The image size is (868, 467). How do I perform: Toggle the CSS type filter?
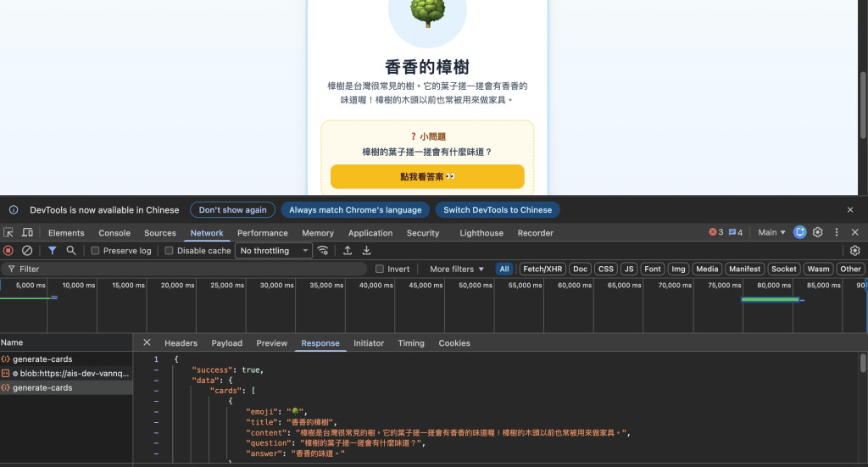click(x=605, y=269)
